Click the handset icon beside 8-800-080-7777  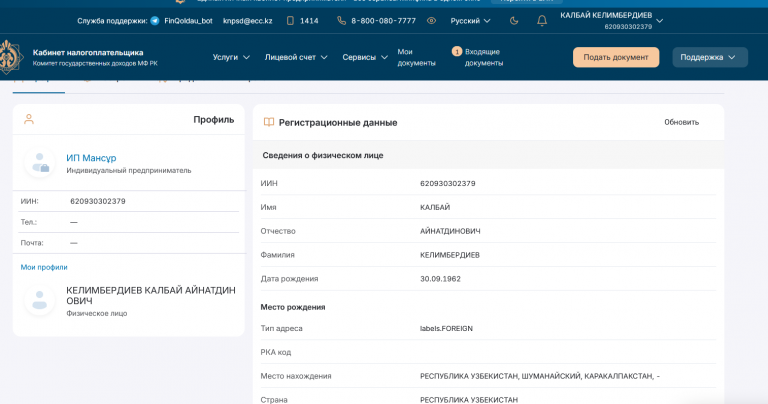click(341, 21)
